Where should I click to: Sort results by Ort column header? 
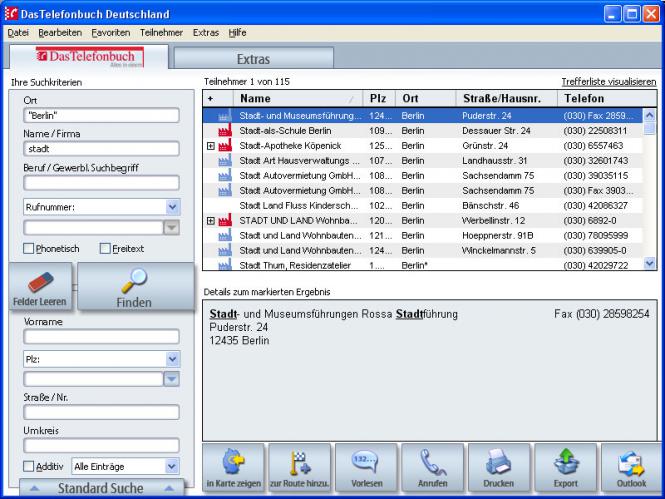click(x=426, y=98)
